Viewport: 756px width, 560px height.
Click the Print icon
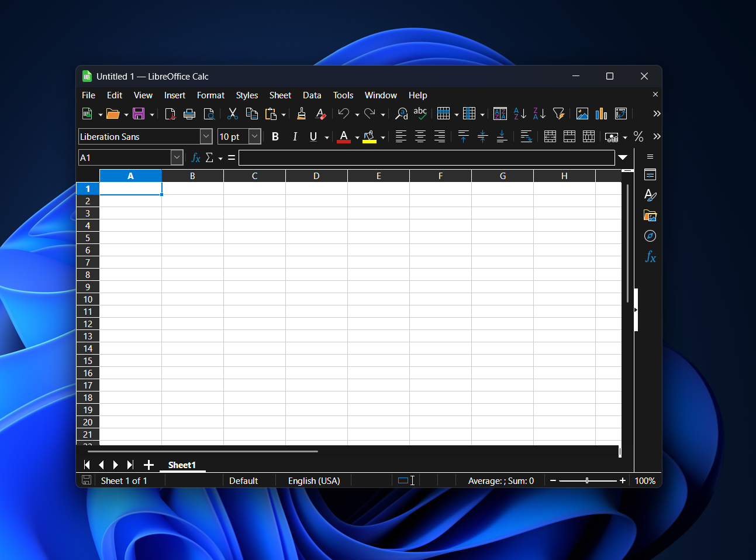[x=189, y=114]
